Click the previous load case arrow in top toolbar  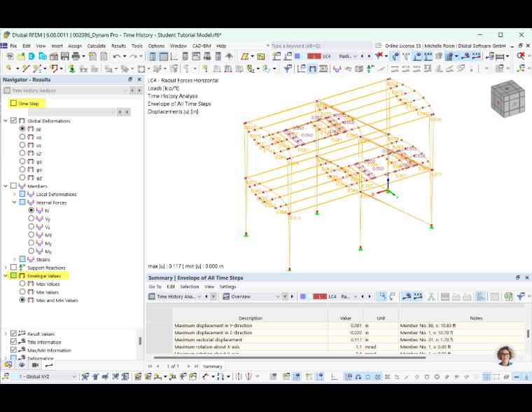(362, 56)
